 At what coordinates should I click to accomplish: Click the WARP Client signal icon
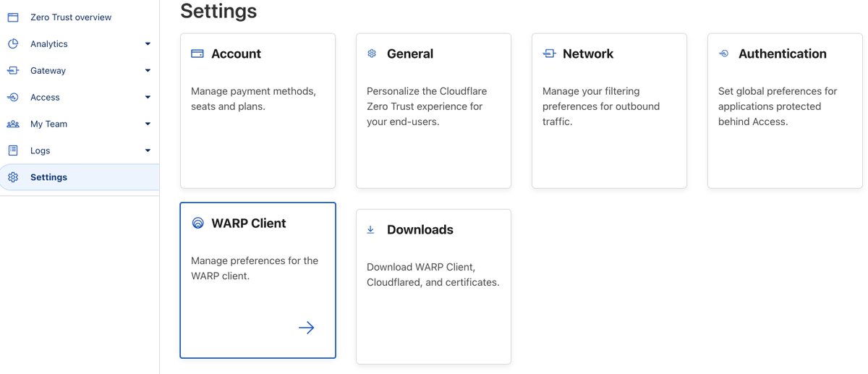[x=197, y=223]
